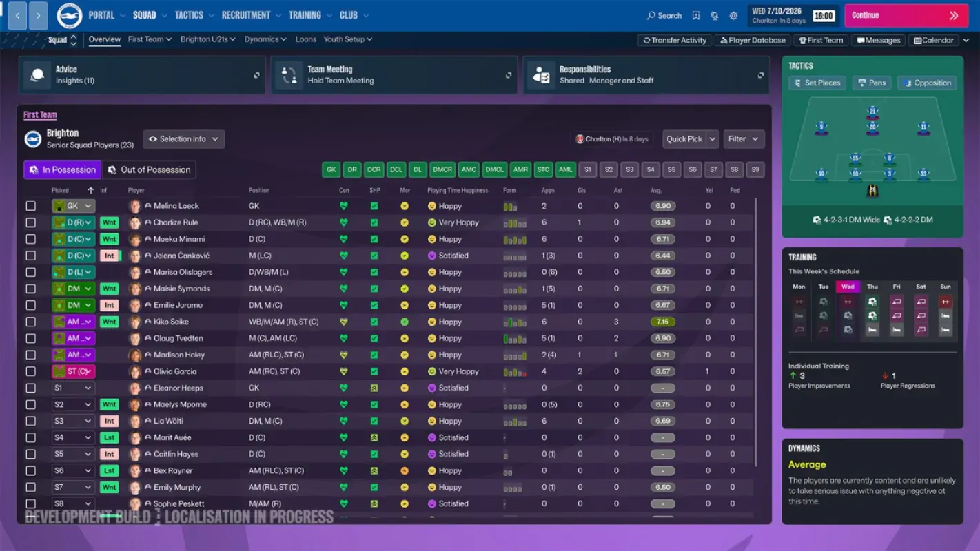Open the Tactics menu
The height and width of the screenshot is (551, 980).
coord(193,15)
